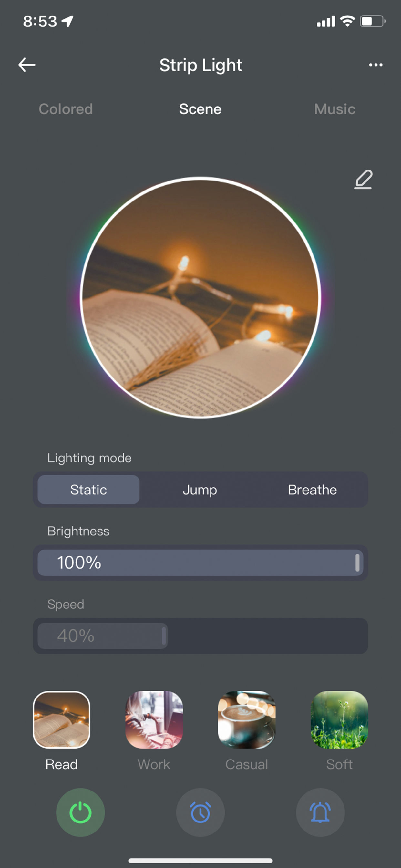The image size is (401, 868).
Task: Tap the pencil edit scene icon
Action: pos(363,179)
